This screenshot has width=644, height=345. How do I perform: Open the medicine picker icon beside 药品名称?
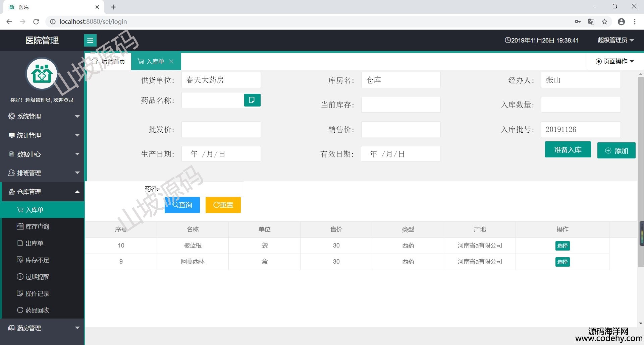252,100
